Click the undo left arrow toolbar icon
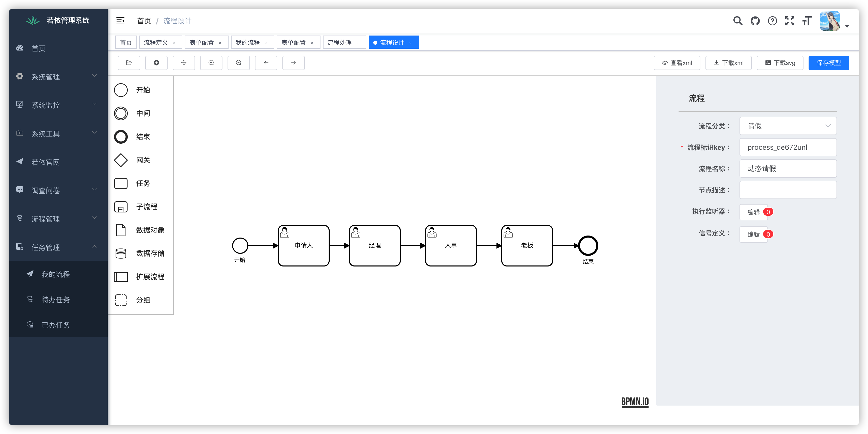The width and height of the screenshot is (868, 434). [266, 63]
